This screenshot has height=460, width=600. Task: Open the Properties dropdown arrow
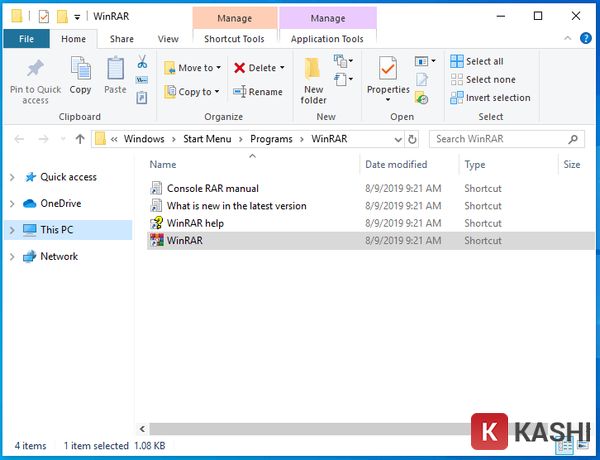click(x=388, y=100)
